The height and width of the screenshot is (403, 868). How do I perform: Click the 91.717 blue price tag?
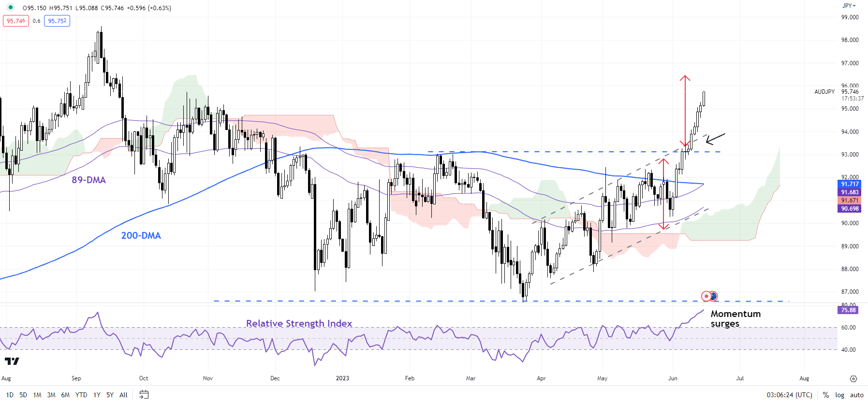click(x=850, y=184)
